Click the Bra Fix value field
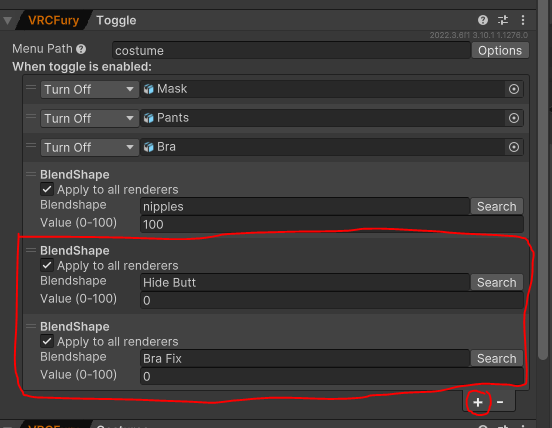The width and height of the screenshot is (552, 428). 332,376
